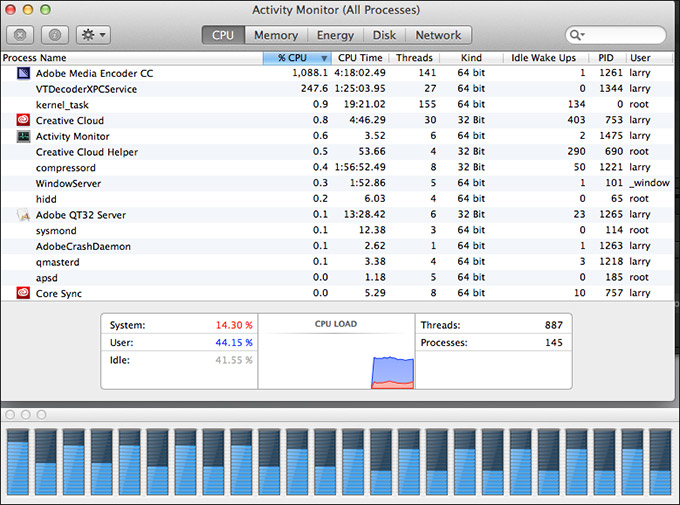This screenshot has height=505, width=680.
Task: Select the VTDecoderXPCService row
Action: pyautogui.click(x=337, y=89)
